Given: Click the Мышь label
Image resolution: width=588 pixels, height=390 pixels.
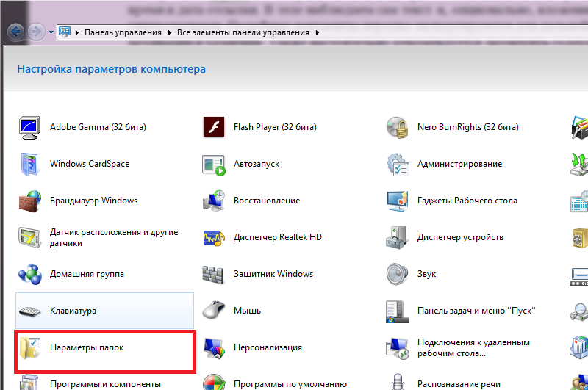Looking at the screenshot, I should coord(247,311).
